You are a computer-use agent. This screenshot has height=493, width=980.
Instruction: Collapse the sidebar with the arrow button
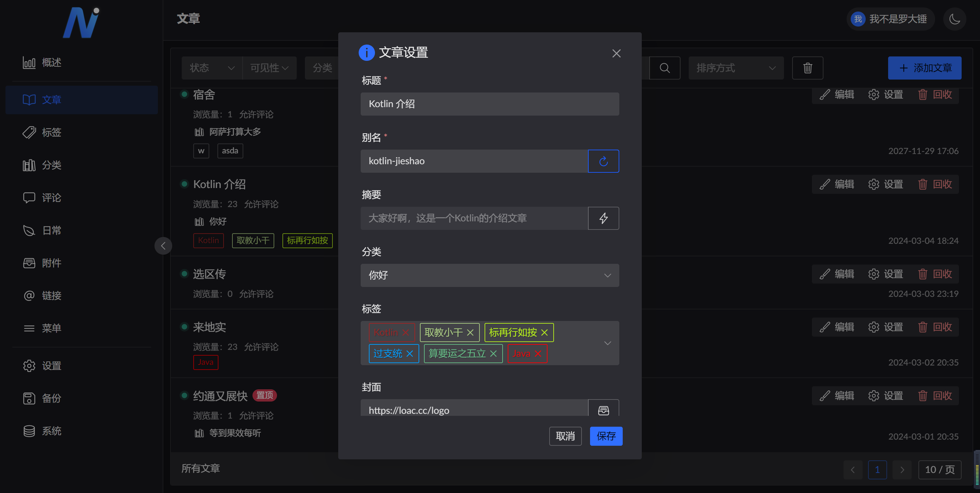coord(163,245)
